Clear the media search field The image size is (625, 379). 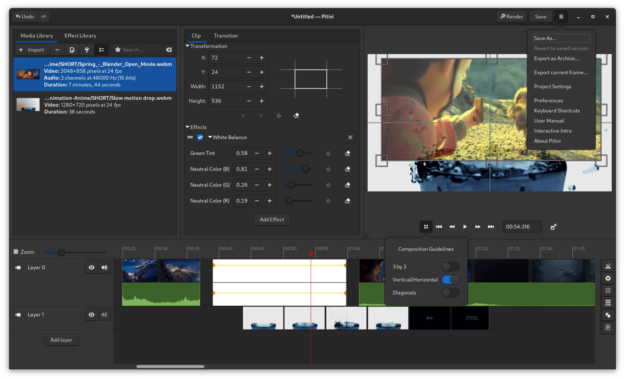[x=169, y=50]
